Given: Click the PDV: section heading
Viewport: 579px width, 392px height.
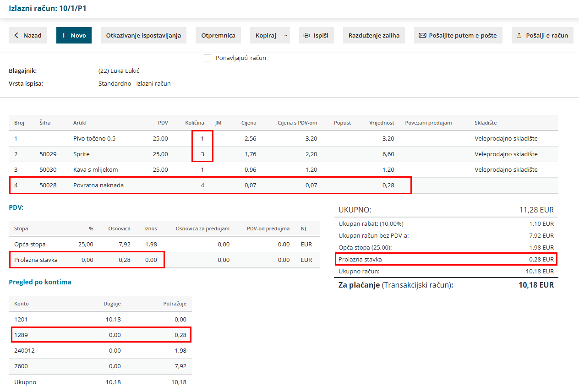Looking at the screenshot, I should coord(16,207).
